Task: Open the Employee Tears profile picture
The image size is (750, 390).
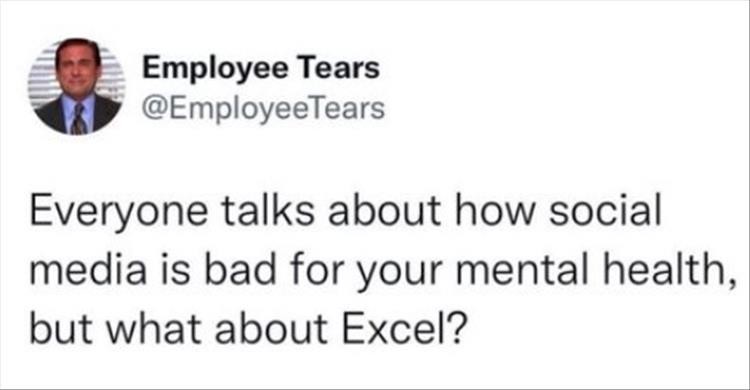Action: (x=77, y=87)
